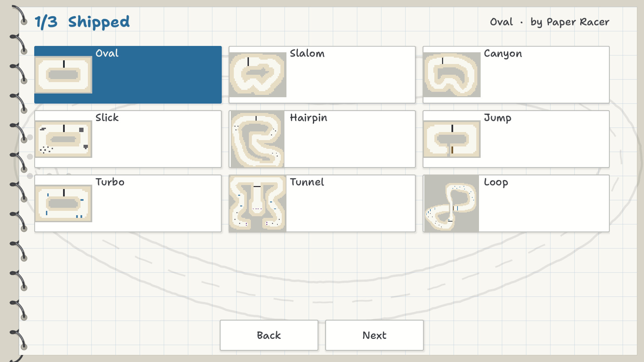644x362 pixels.
Task: Click the Slalom track title
Action: [307, 53]
